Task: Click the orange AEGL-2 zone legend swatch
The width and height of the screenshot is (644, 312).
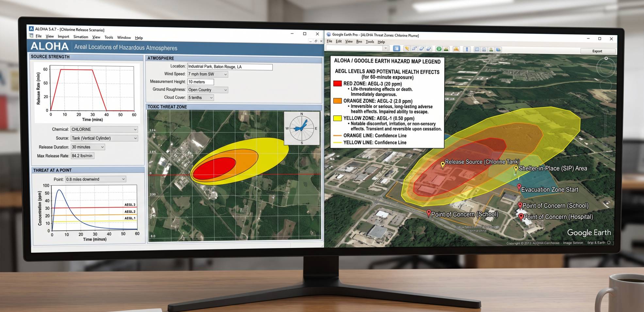Action: point(338,101)
